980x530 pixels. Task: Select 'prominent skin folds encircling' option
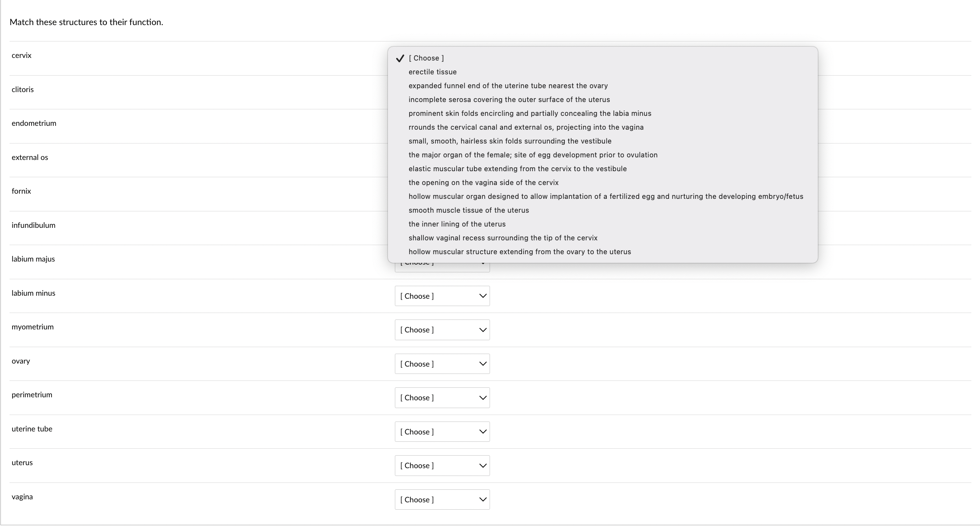(529, 113)
